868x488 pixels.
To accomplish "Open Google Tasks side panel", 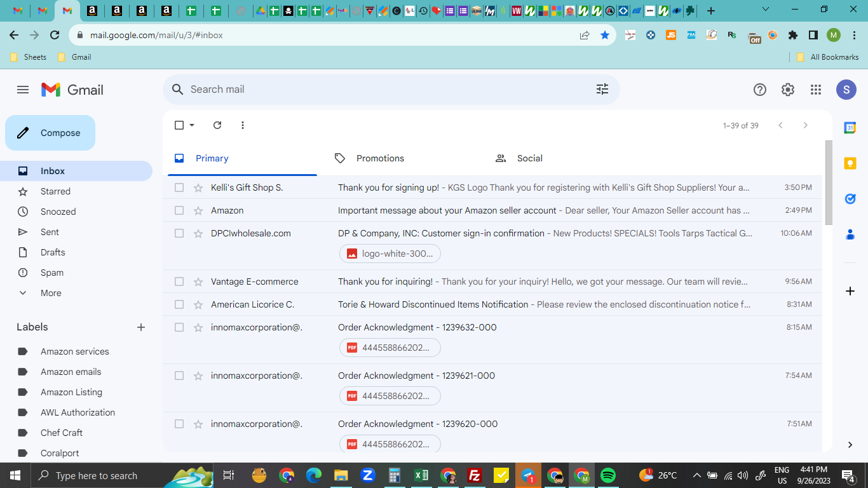I will 850,199.
